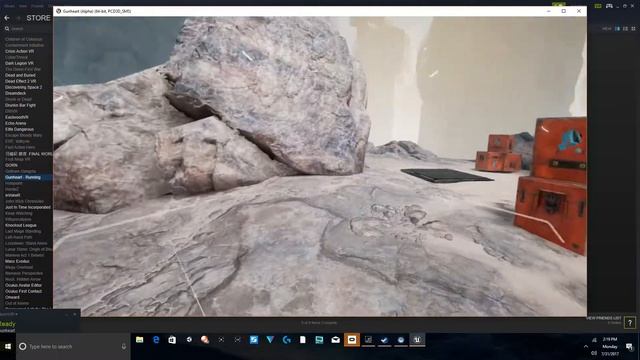Switch Steam library to detail view icon
The width and height of the screenshot is (640, 360).
tap(617, 29)
